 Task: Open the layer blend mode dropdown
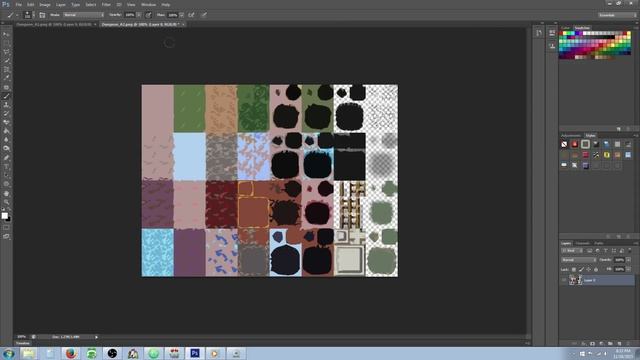click(x=578, y=260)
